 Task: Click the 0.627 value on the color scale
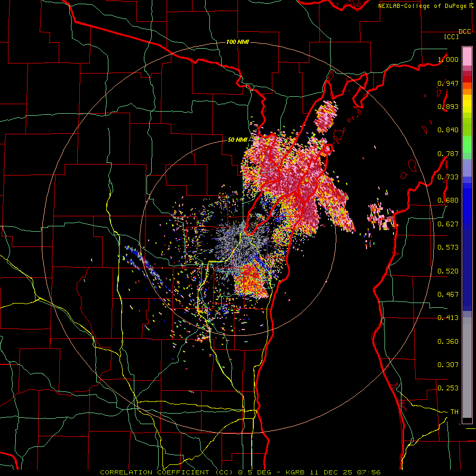click(x=448, y=224)
